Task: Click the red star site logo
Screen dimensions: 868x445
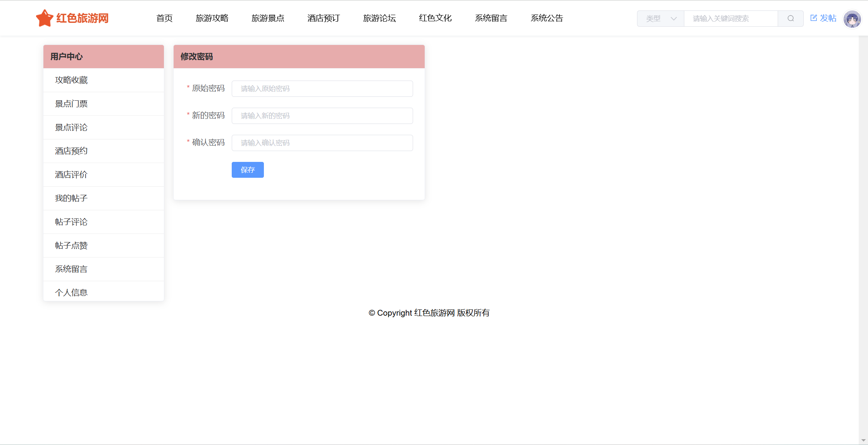Action: (x=45, y=18)
